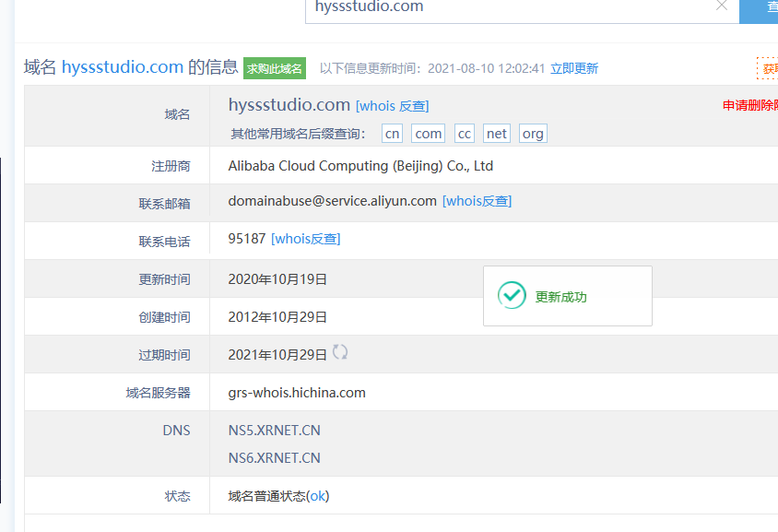This screenshot has height=532, width=778.
Task: Select whois server grs-whois.hichina.com
Action: point(297,393)
